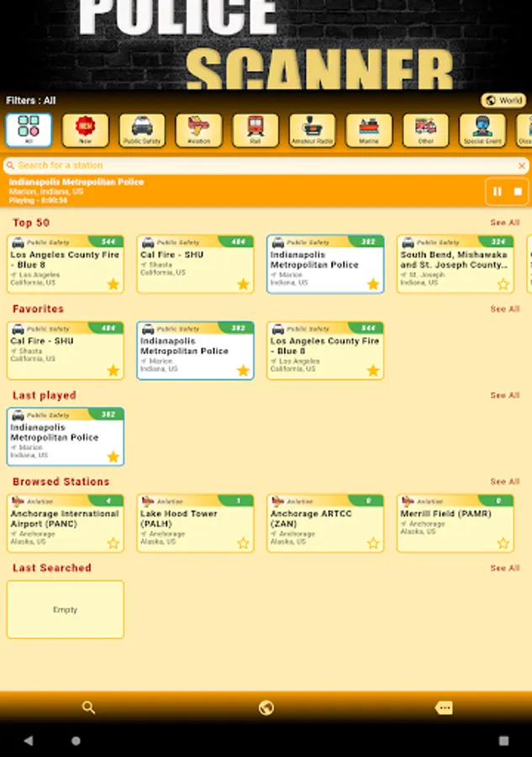Open the World region selector

click(x=503, y=100)
